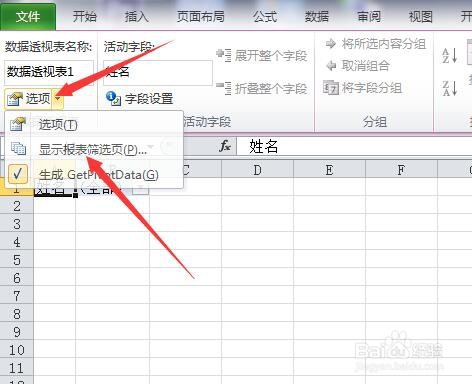The width and height of the screenshot is (472, 384).
Task: Click 取消组合 ungroup
Action: [358, 65]
